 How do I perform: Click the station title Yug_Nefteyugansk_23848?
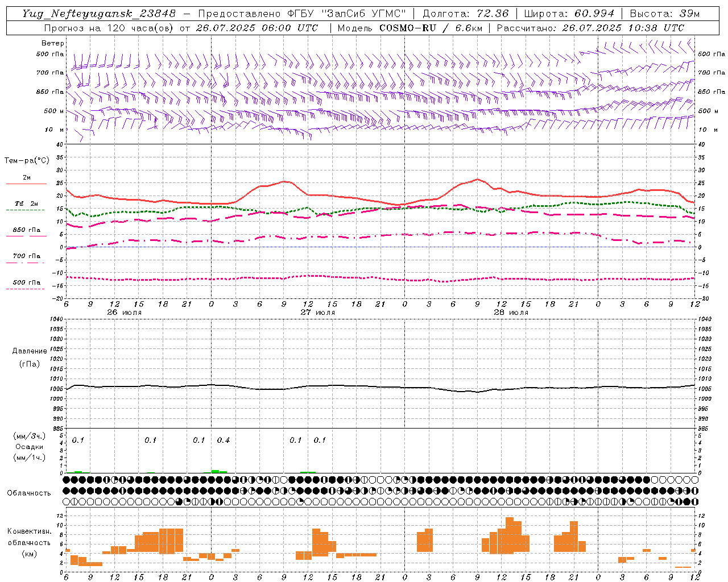(99, 14)
